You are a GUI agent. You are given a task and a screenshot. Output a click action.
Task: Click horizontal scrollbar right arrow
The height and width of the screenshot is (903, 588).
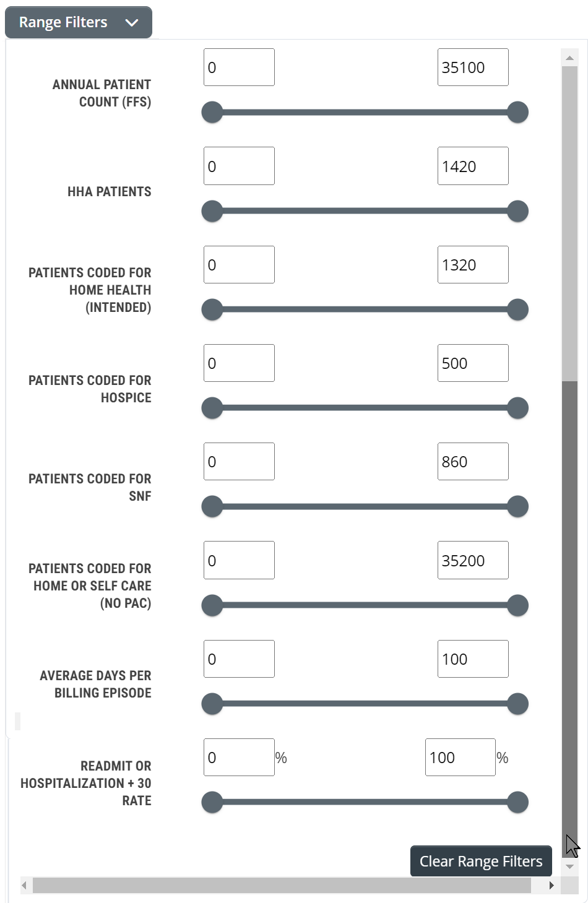[x=551, y=885]
